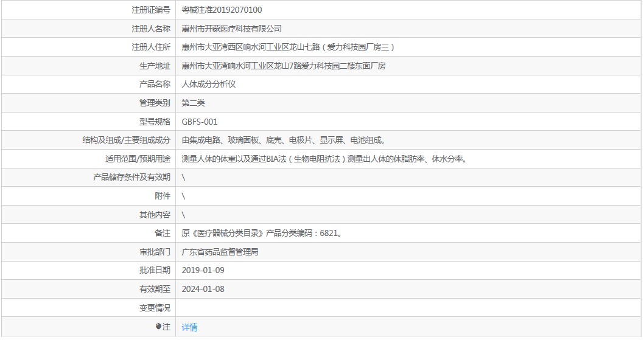Select the composition text starting 由集成电路
This screenshot has width=644, height=340.
284,141
